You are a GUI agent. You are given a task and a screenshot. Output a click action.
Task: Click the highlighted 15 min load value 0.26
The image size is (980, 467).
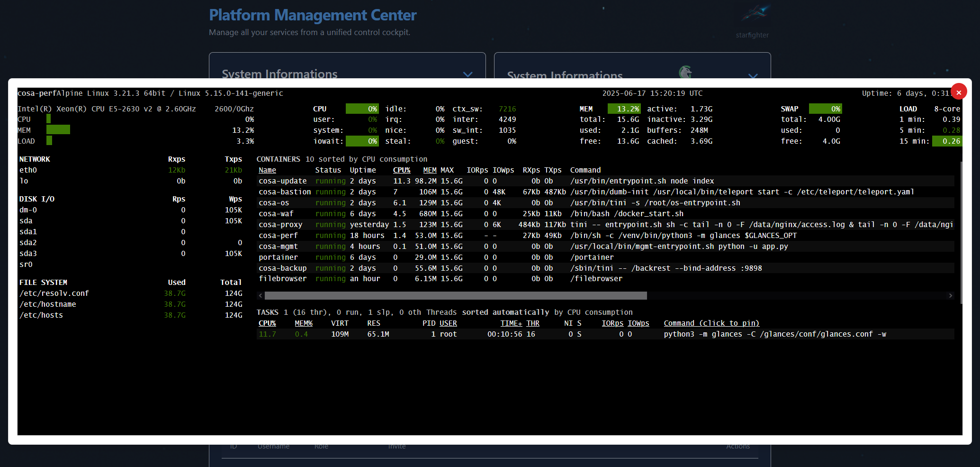[x=947, y=141]
